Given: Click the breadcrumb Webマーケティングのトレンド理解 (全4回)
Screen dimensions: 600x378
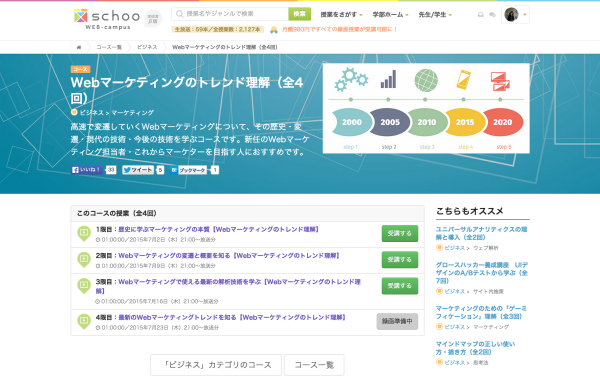Looking at the screenshot, I should coord(225,47).
